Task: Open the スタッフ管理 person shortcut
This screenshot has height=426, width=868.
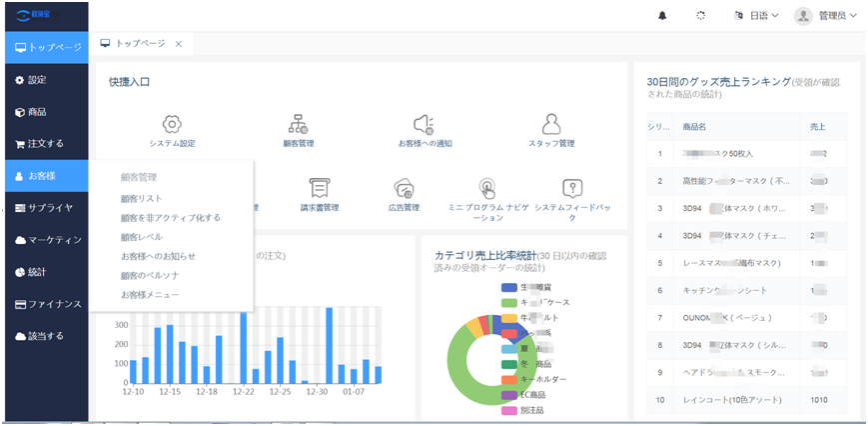Action: (550, 124)
